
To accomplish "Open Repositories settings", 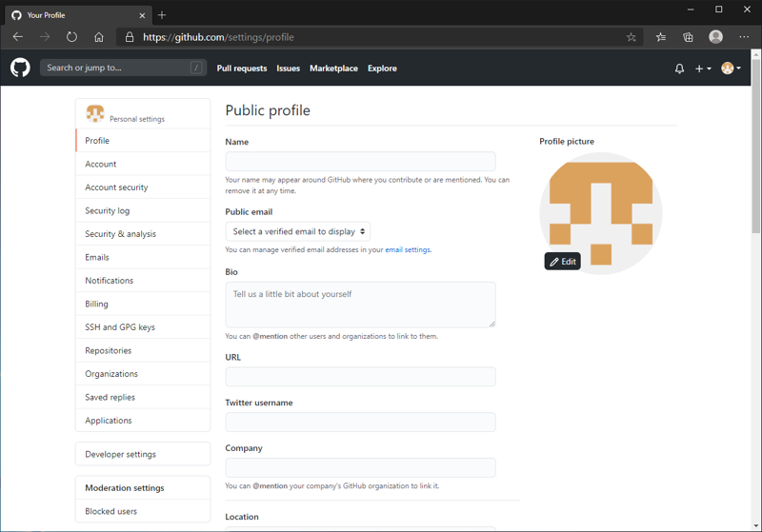I will click(x=143, y=350).
